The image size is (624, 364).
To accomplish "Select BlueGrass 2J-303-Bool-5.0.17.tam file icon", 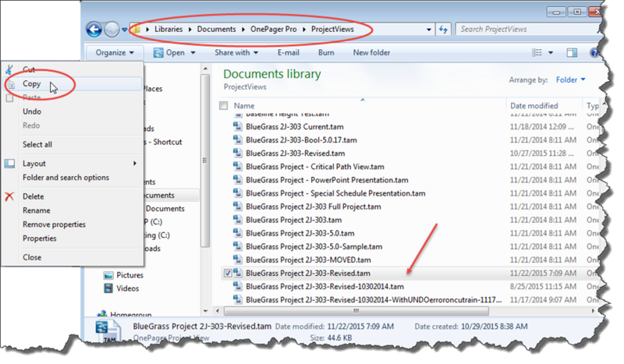I will 238,140.
